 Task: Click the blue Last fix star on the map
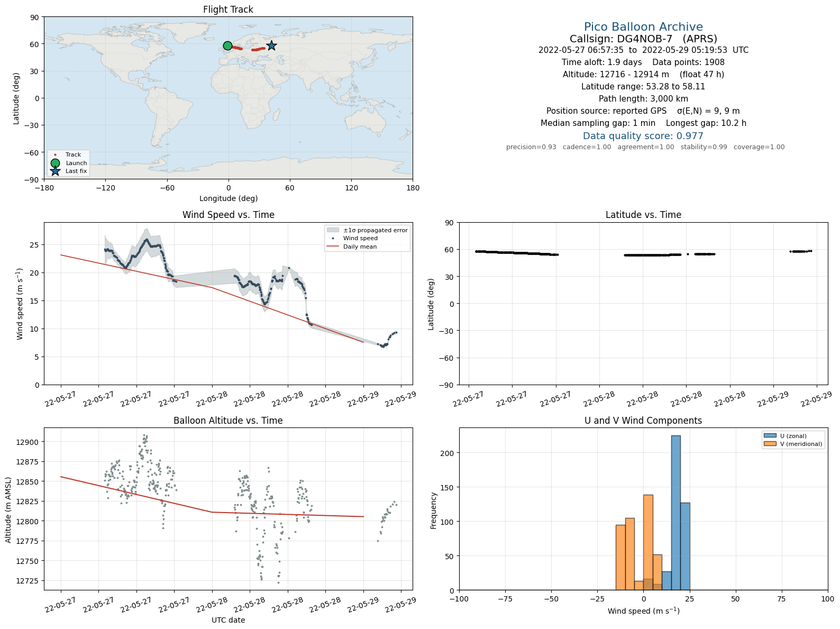271,45
